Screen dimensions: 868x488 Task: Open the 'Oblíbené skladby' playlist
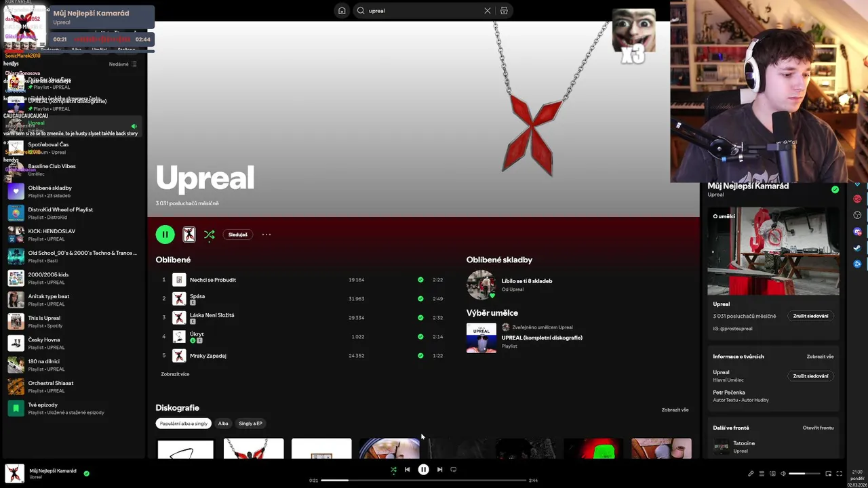click(x=73, y=191)
